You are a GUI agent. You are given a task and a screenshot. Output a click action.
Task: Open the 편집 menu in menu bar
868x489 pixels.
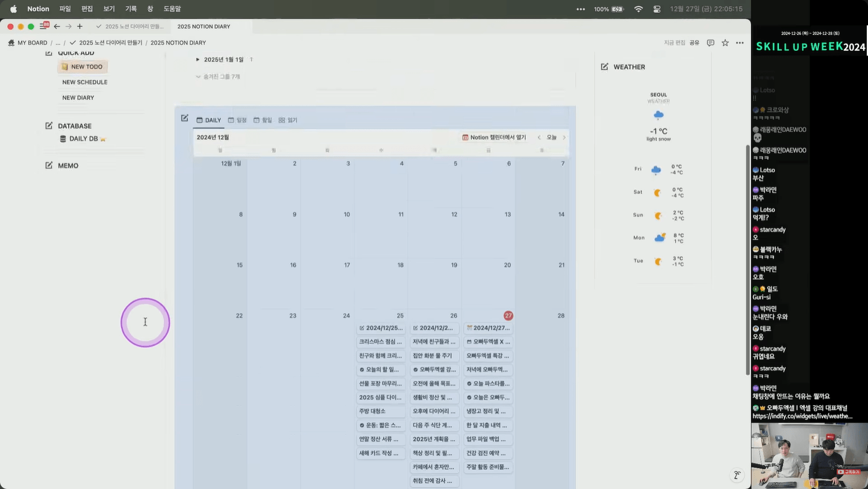point(87,9)
